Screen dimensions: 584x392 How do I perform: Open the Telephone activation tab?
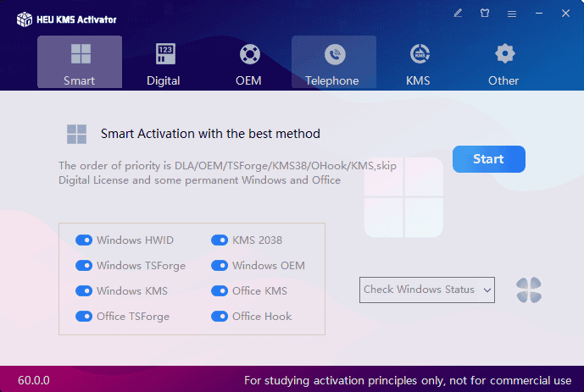(334, 62)
